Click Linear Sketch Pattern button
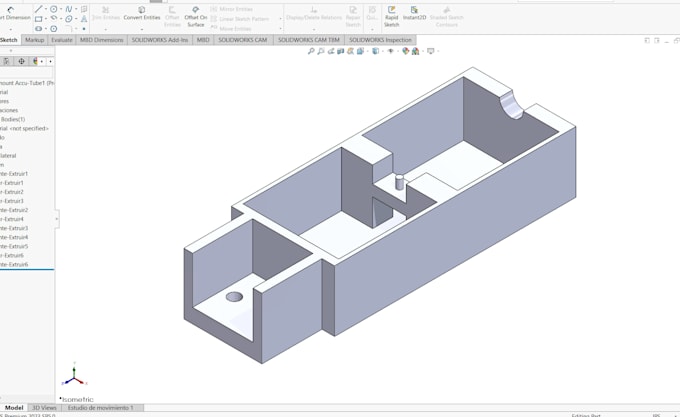This screenshot has width=680, height=417. 240,19
